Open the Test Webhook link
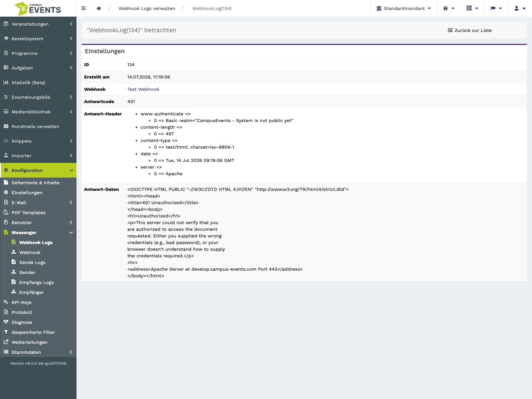Screen dimensions: 532x399 pos(143,89)
